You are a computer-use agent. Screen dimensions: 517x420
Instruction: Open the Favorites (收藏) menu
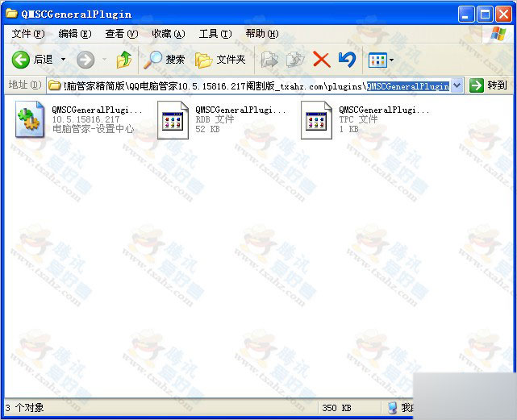click(x=168, y=34)
